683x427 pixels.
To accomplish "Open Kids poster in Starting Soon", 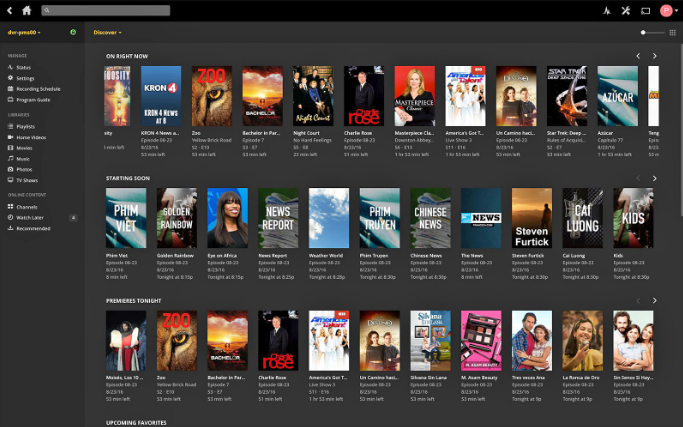I will point(633,218).
